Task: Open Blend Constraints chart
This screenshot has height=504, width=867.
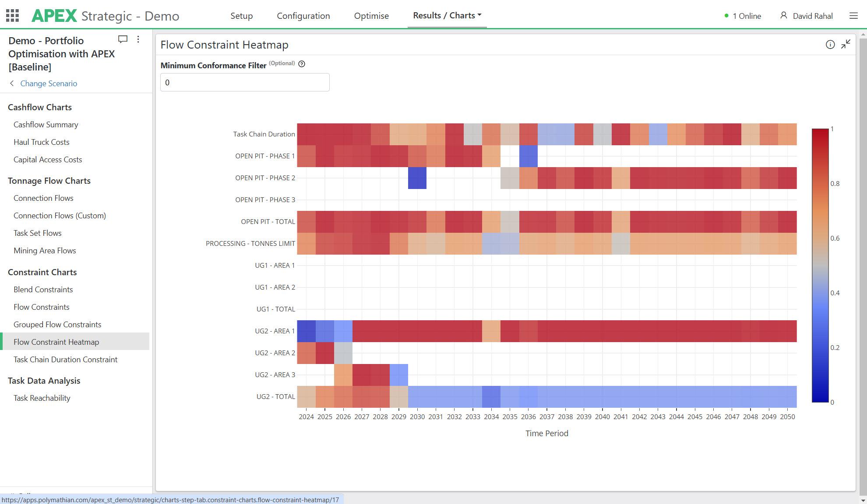Action: pyautogui.click(x=43, y=290)
